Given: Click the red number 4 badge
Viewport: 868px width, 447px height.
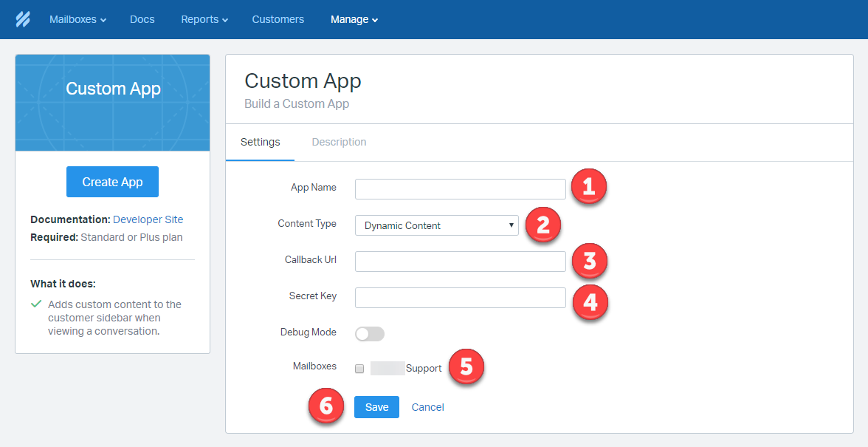Looking at the screenshot, I should click(x=590, y=302).
